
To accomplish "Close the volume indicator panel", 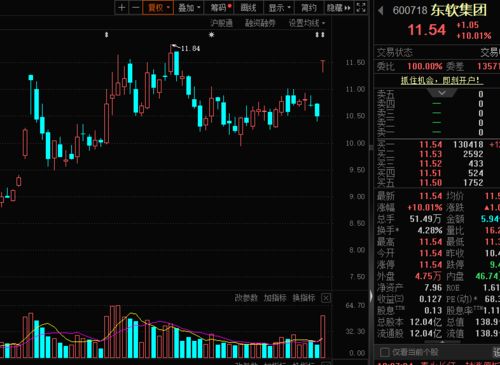I will [x=326, y=298].
